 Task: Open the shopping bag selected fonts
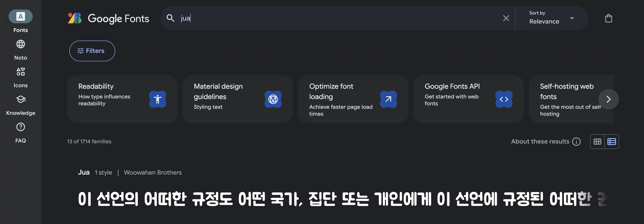[608, 18]
